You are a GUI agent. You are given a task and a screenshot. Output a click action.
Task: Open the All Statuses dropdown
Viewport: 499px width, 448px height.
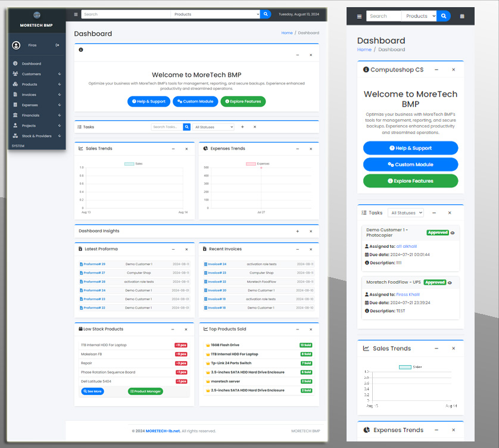pyautogui.click(x=213, y=127)
